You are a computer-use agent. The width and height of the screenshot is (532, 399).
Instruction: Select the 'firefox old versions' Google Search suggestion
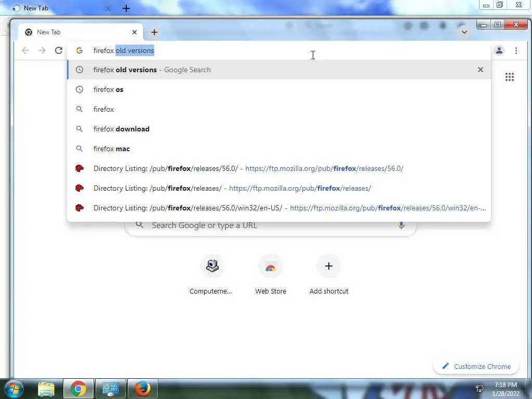[x=279, y=70]
